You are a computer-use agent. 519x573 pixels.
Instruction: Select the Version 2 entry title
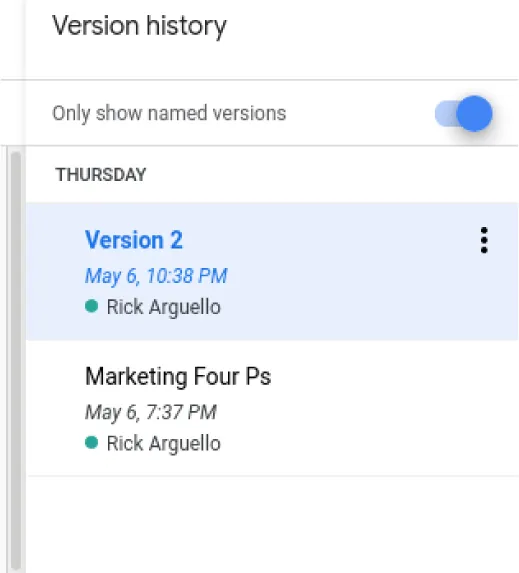click(134, 240)
